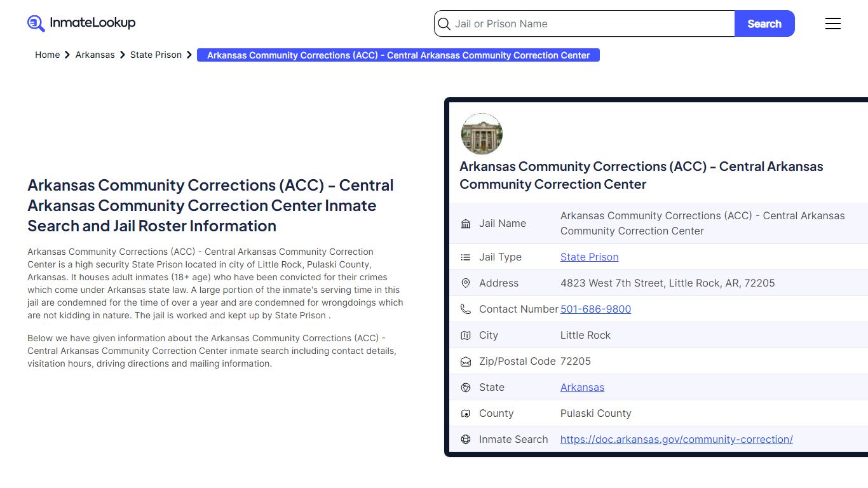Click the Jail Type list icon
The width and height of the screenshot is (868, 488).
pyautogui.click(x=466, y=257)
